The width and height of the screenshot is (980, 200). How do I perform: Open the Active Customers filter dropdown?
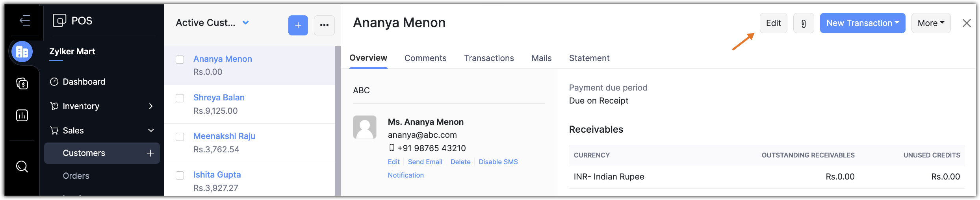click(x=245, y=23)
